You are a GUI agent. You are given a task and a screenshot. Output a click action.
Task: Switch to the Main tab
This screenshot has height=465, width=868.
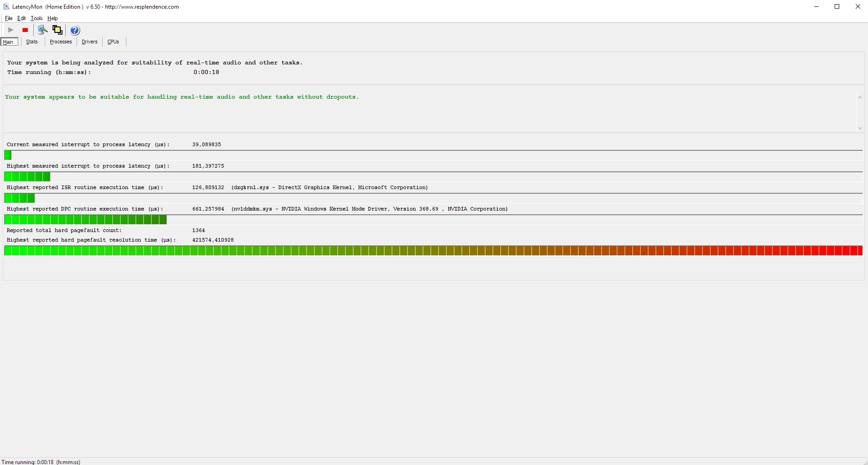(x=9, y=42)
